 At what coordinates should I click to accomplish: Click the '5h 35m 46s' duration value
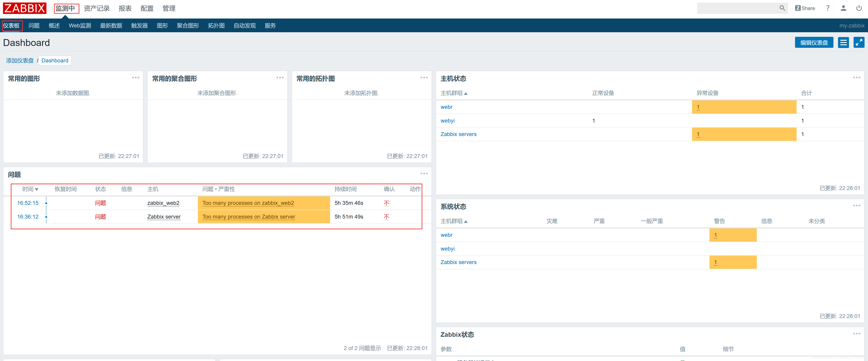point(349,203)
